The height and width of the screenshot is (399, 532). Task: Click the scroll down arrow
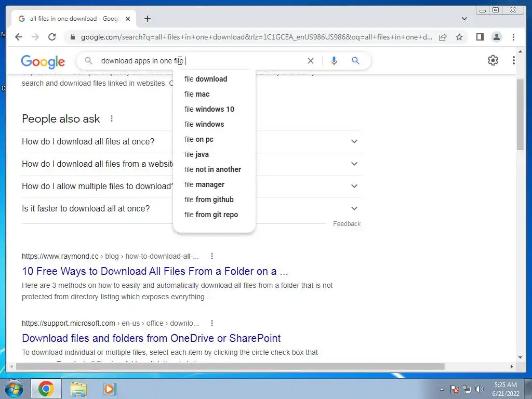pos(520,357)
